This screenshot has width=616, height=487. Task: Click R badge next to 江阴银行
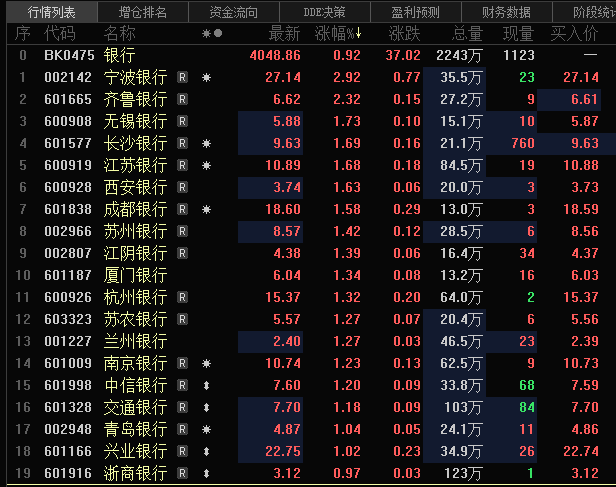pos(182,253)
